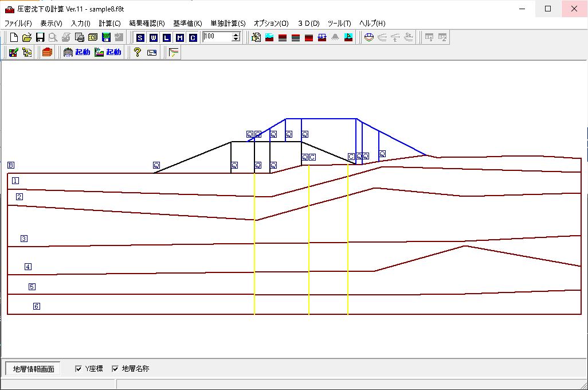Open the 単独計算(S) menu
Image resolution: width=588 pixels, height=390 pixels.
pos(228,24)
